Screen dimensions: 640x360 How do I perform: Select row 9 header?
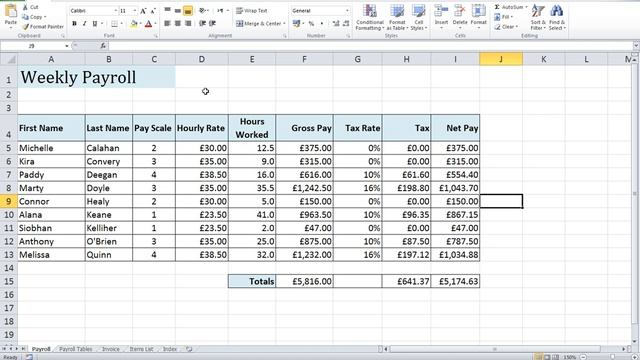pyautogui.click(x=9, y=201)
